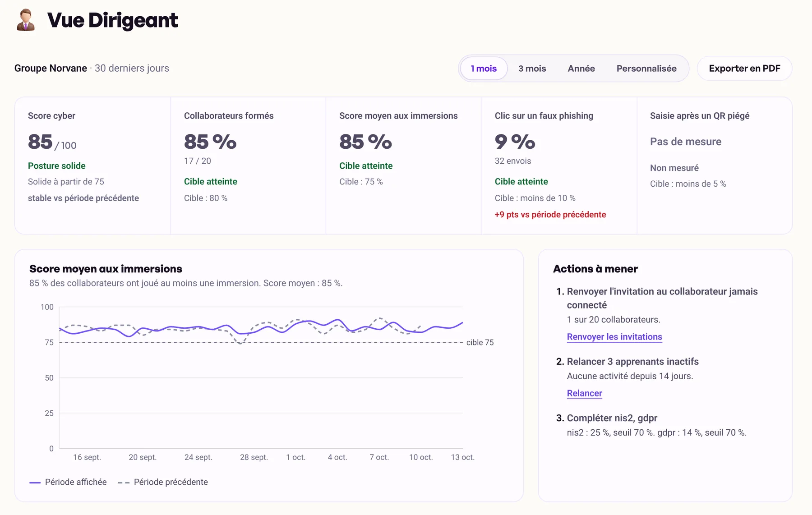The height and width of the screenshot is (515, 812).
Task: Export the report with Exporter en PDF
Action: [744, 69]
